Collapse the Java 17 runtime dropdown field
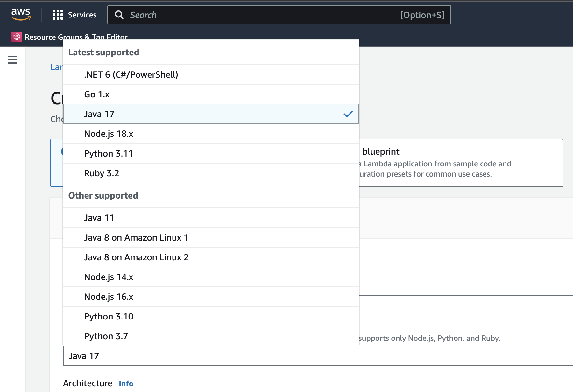Viewport: 573px width, 392px height. (318, 356)
